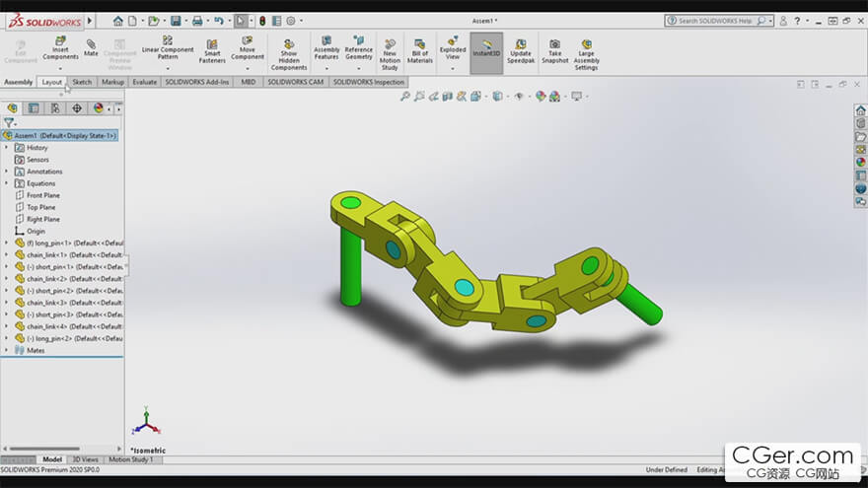Open PropertyManager tab icon

point(34,107)
